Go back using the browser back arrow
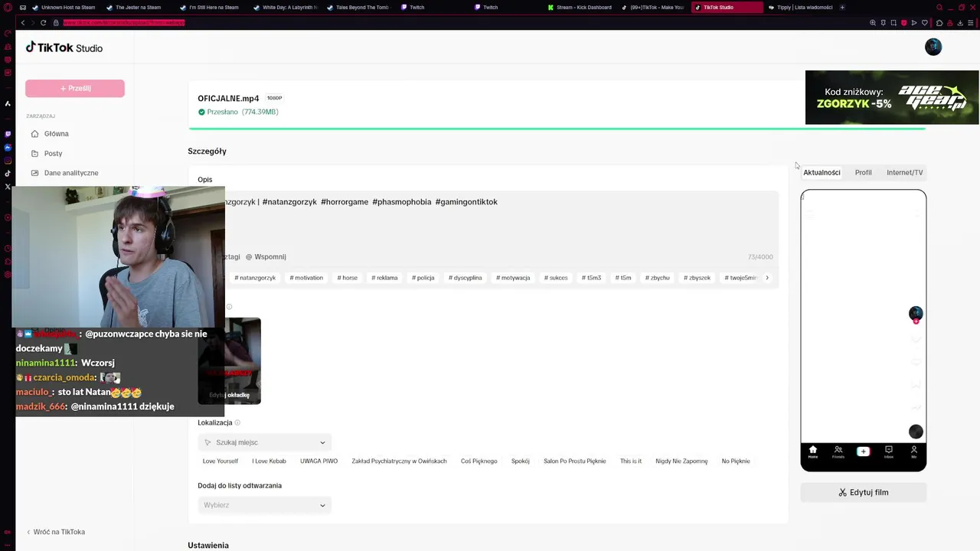This screenshot has width=980, height=551. click(23, 23)
